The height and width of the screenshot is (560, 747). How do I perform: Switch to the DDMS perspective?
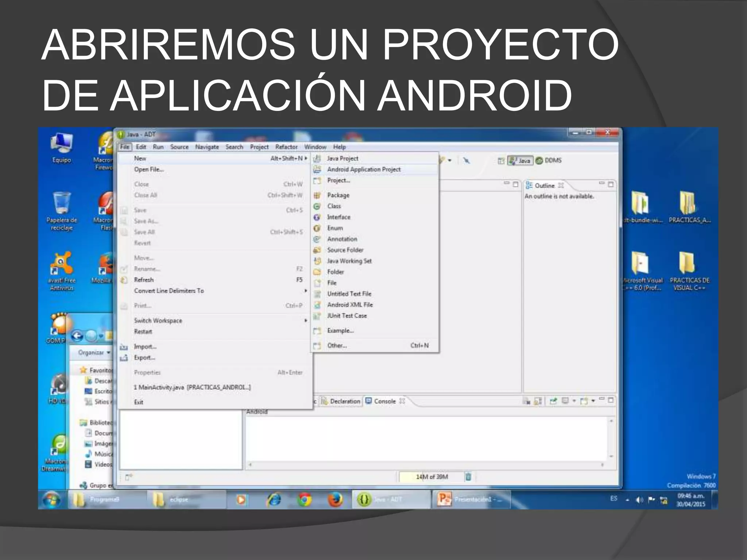coord(549,160)
